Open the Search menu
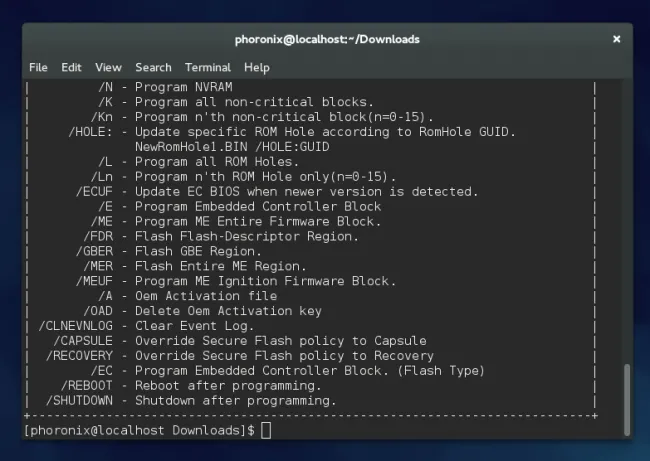The width and height of the screenshot is (650, 461). [153, 67]
